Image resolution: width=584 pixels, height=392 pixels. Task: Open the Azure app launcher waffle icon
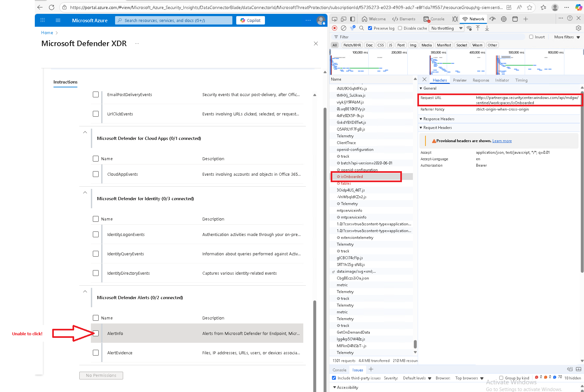pyautogui.click(x=43, y=20)
